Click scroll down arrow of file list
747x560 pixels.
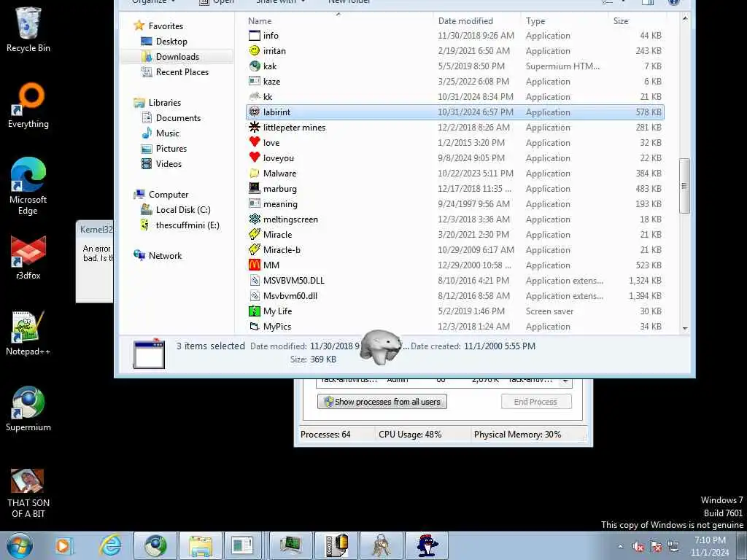click(684, 328)
